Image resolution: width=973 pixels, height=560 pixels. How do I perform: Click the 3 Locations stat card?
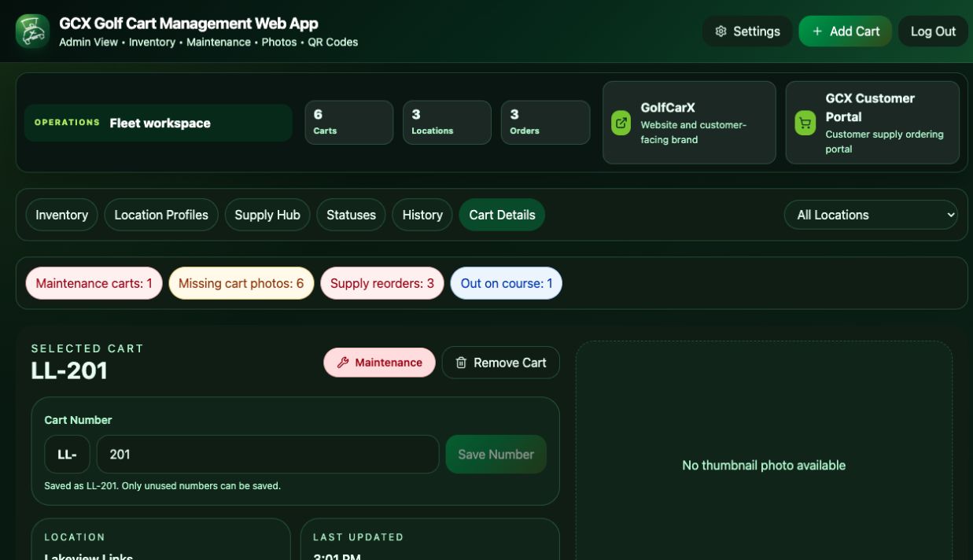pos(447,123)
